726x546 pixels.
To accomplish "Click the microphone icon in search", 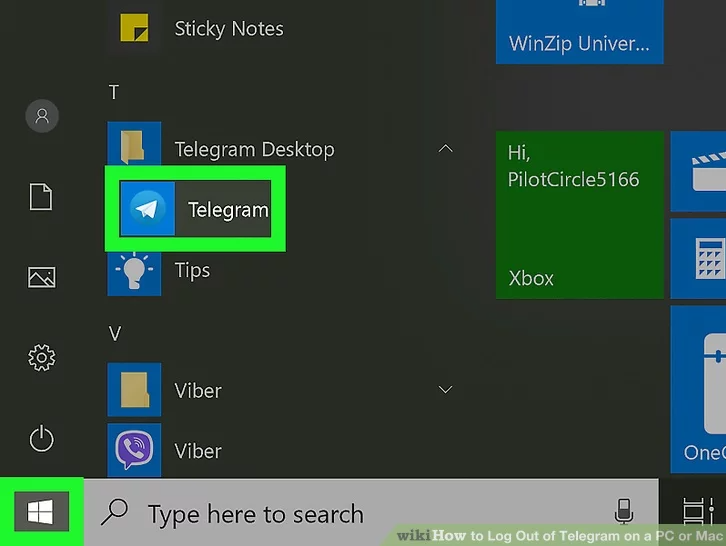I will [624, 511].
